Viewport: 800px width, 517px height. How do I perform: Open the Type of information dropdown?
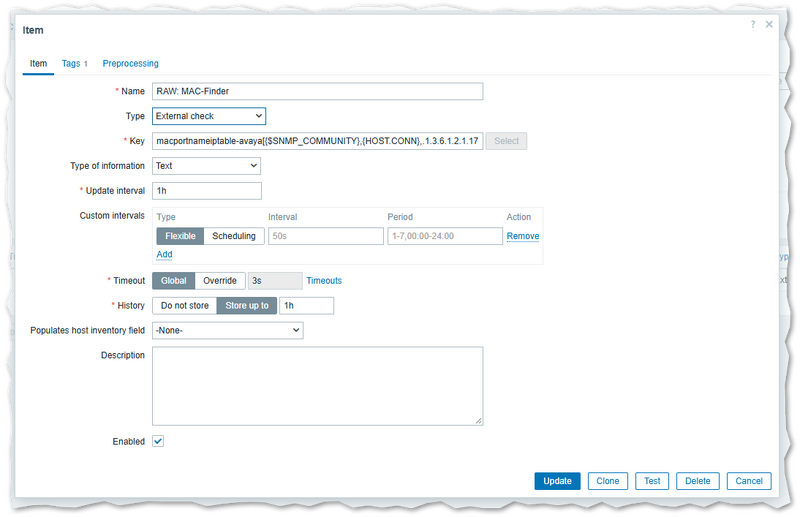pyautogui.click(x=206, y=166)
